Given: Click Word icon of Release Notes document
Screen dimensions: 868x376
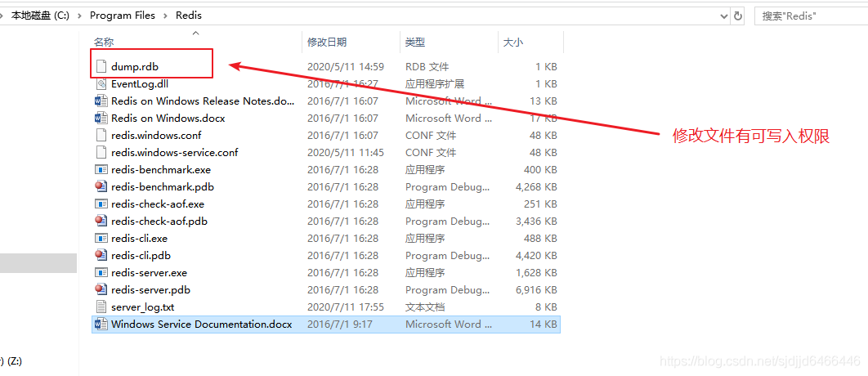Looking at the screenshot, I should (x=101, y=101).
